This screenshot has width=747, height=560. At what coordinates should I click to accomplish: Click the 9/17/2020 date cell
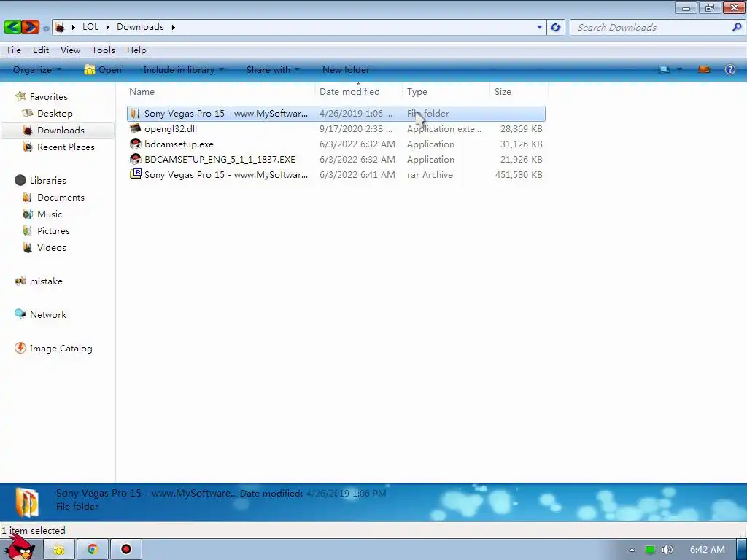click(356, 129)
